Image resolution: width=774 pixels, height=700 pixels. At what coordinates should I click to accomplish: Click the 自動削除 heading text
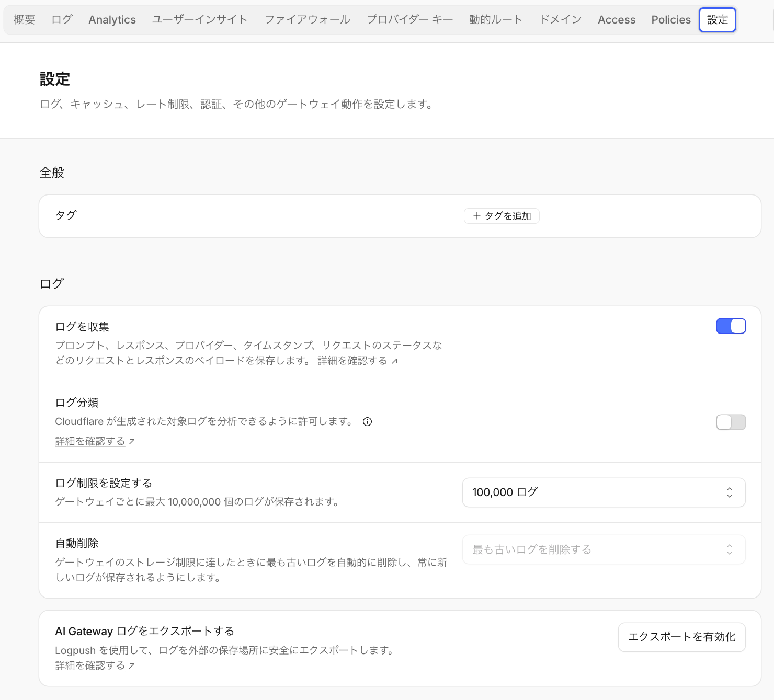point(77,544)
